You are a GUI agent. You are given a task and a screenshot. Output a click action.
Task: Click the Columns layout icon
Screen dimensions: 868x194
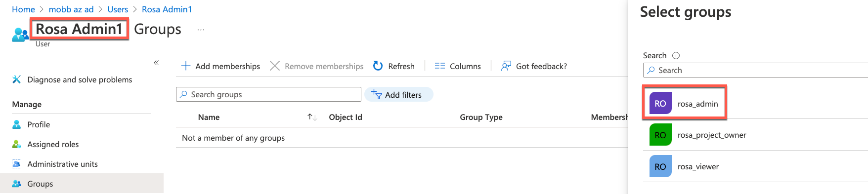(x=440, y=66)
